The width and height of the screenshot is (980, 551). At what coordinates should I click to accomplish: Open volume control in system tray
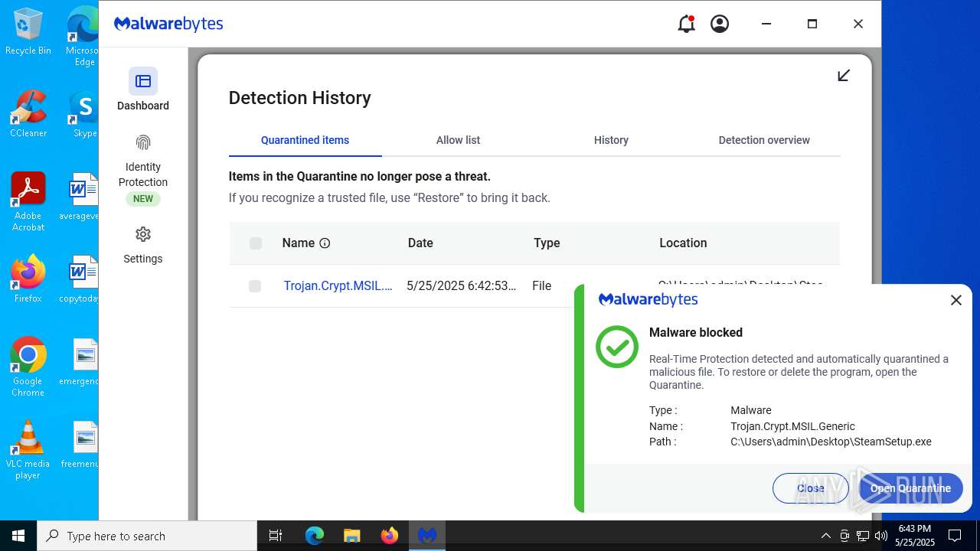(x=881, y=536)
